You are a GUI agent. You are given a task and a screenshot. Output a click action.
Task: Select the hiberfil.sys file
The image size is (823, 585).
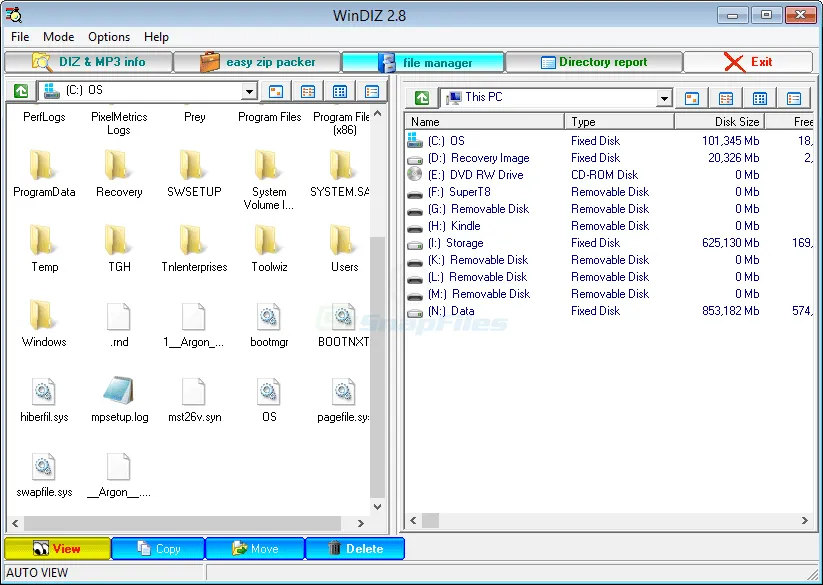(43, 393)
